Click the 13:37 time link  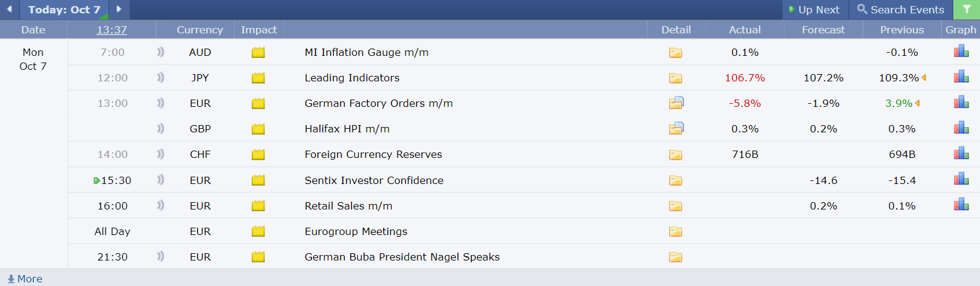click(x=112, y=30)
